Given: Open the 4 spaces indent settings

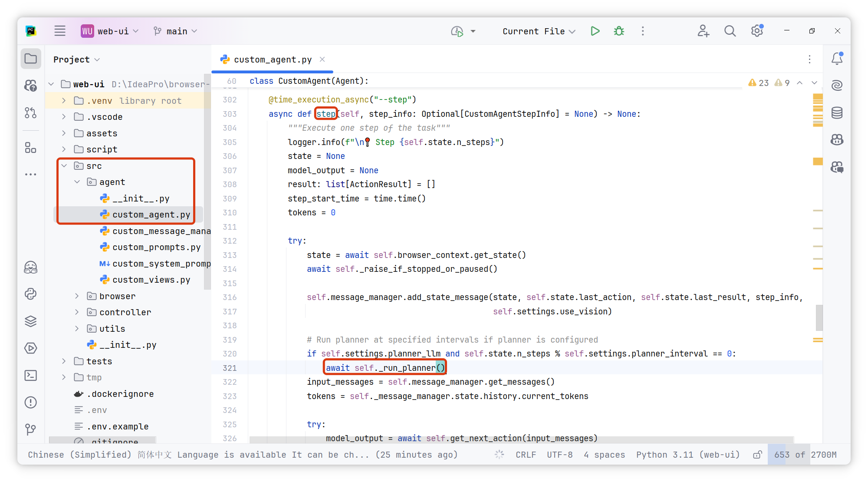Looking at the screenshot, I should (x=604, y=455).
